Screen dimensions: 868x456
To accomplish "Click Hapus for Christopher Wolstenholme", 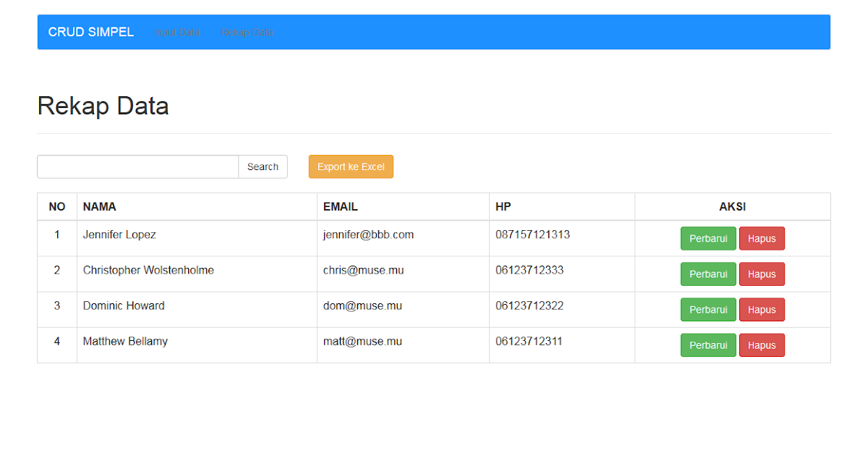I will coord(762,274).
